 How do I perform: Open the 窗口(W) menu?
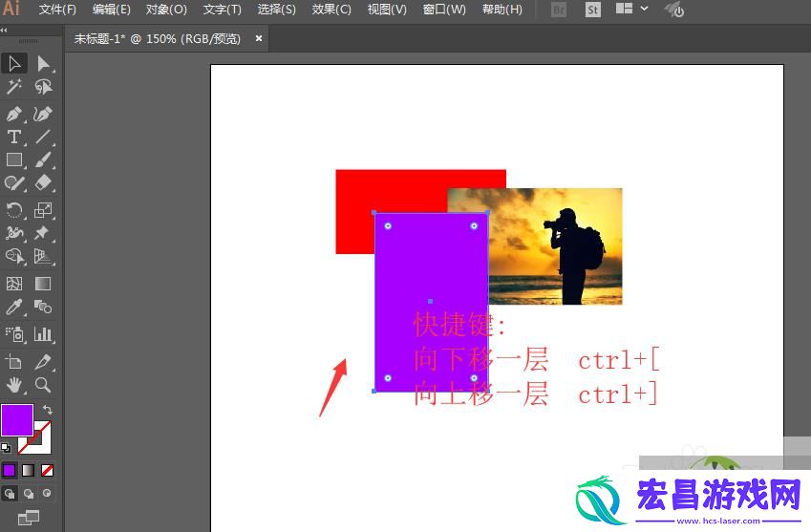coord(444,10)
